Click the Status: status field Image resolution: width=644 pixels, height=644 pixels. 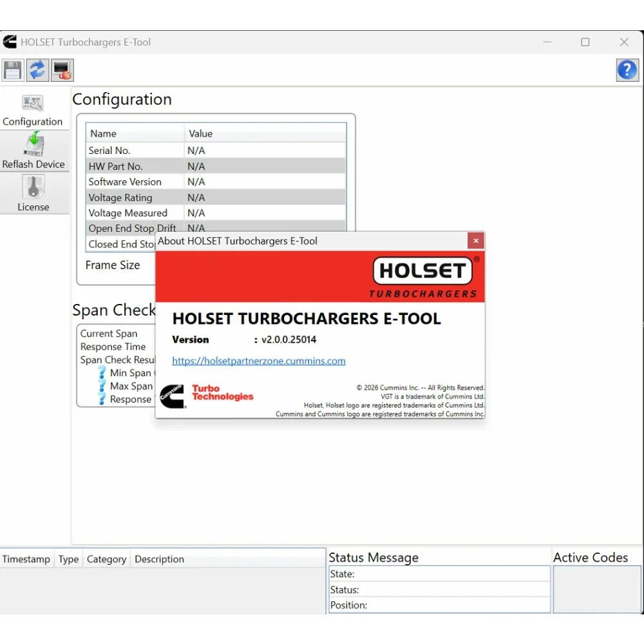pyautogui.click(x=439, y=589)
